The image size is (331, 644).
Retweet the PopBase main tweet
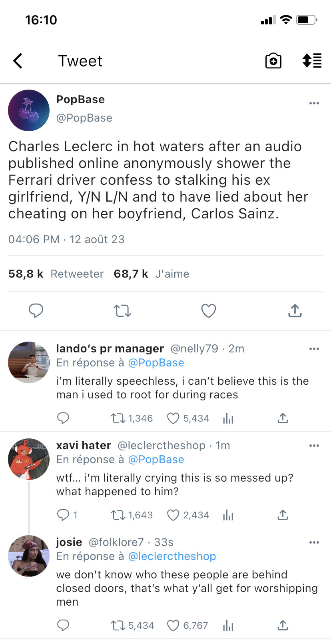click(122, 310)
